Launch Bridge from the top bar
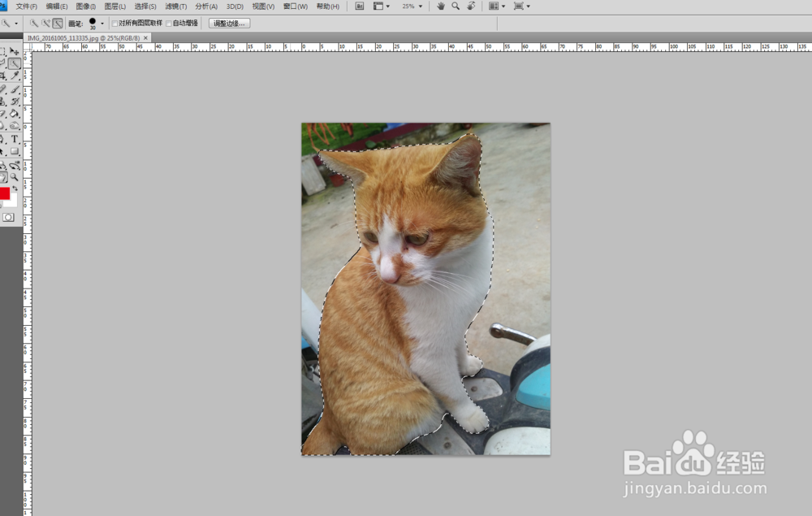812x516 pixels. pyautogui.click(x=360, y=7)
